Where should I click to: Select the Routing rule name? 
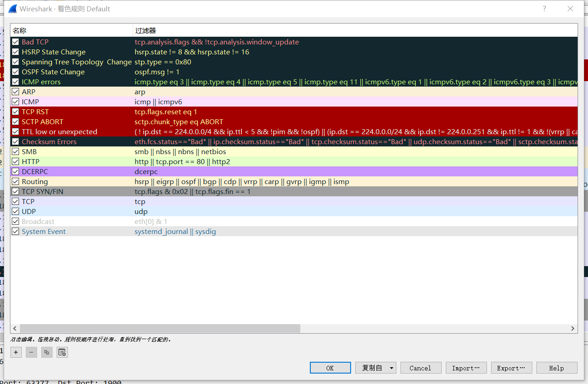coord(35,181)
